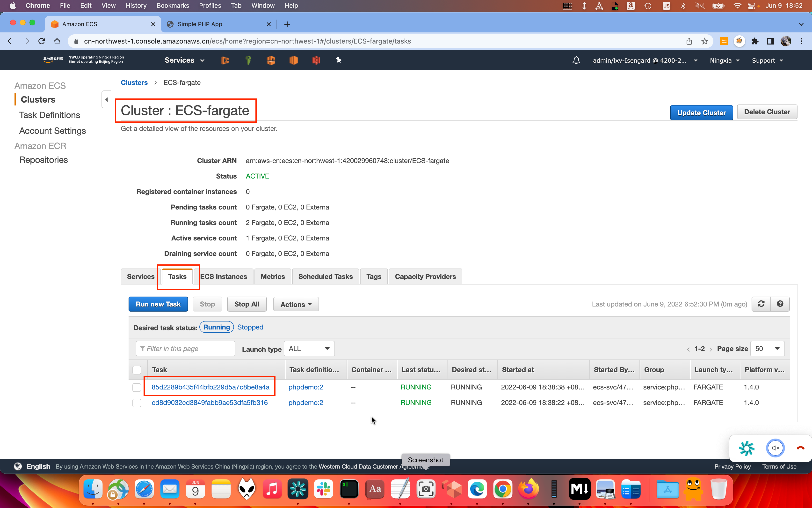Go to Clusters breadcrumb link
Image resolution: width=812 pixels, height=508 pixels.
click(134, 83)
